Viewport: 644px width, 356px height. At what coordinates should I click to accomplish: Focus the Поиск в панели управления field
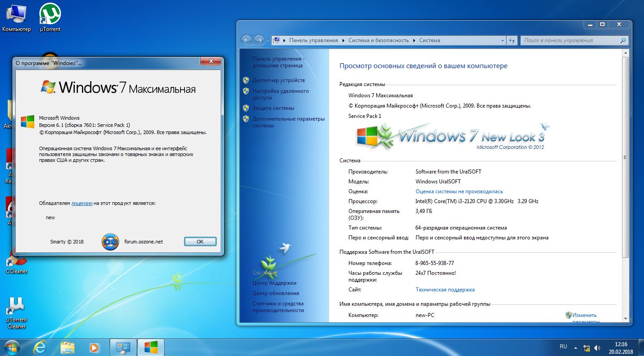pos(574,40)
